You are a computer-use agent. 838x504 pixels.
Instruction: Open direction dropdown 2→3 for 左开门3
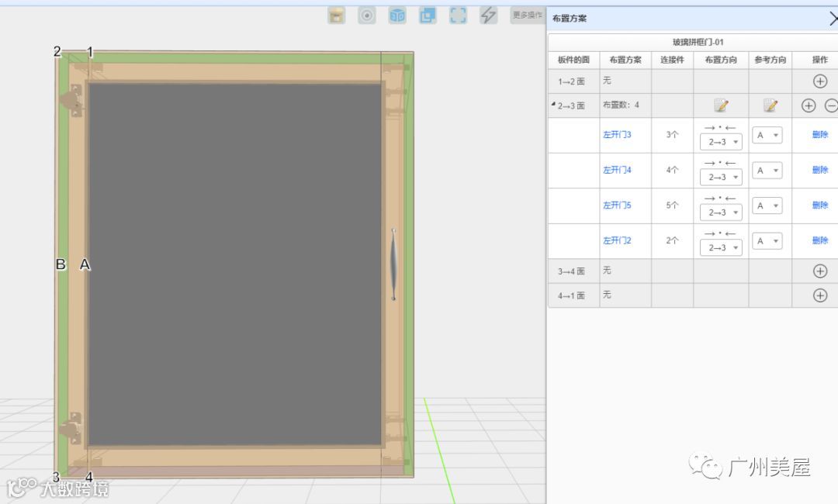tap(721, 142)
